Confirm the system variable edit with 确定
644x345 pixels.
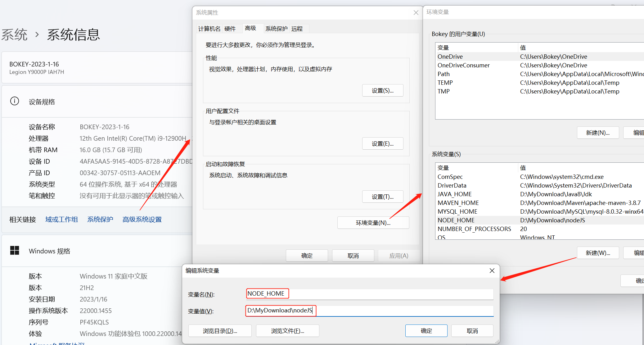(x=426, y=331)
